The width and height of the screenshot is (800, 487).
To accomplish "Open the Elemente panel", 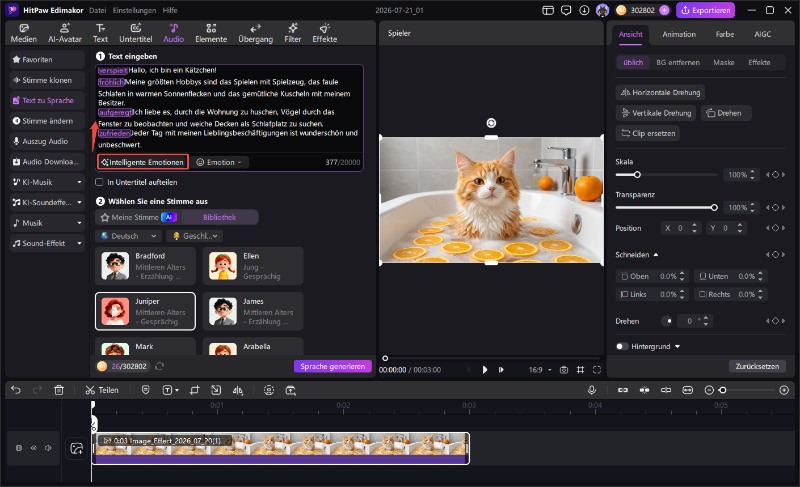I will coord(211,33).
